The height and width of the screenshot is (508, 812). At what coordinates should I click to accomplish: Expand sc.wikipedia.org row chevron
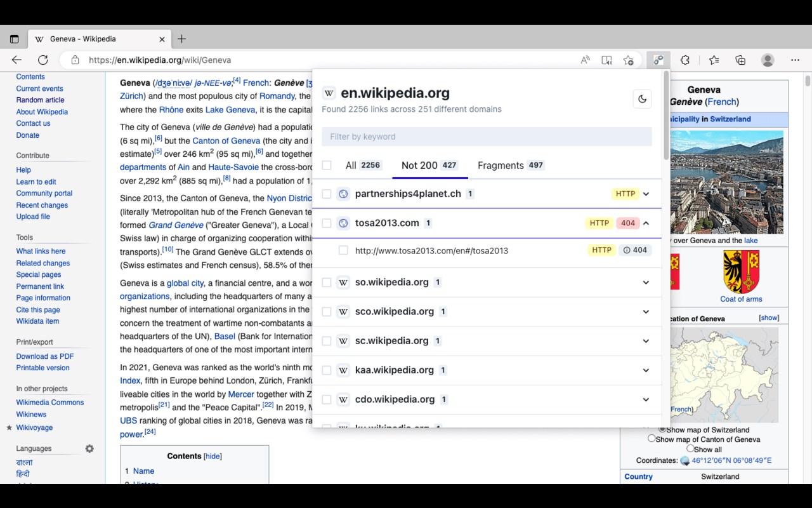point(646,341)
